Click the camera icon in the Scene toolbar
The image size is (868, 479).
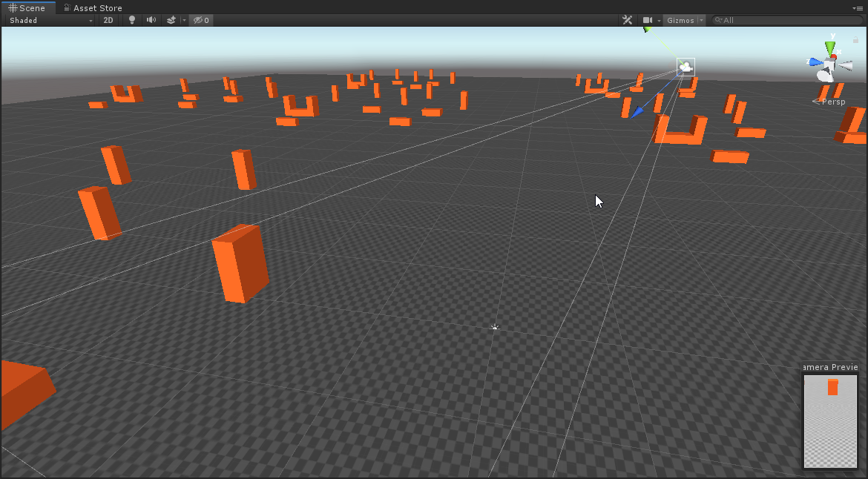(648, 20)
